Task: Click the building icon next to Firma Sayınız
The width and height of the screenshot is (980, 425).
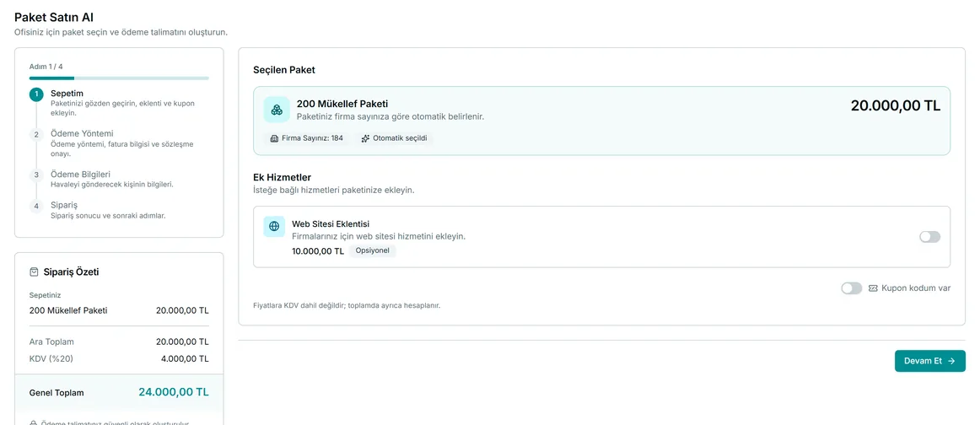Action: click(x=274, y=139)
